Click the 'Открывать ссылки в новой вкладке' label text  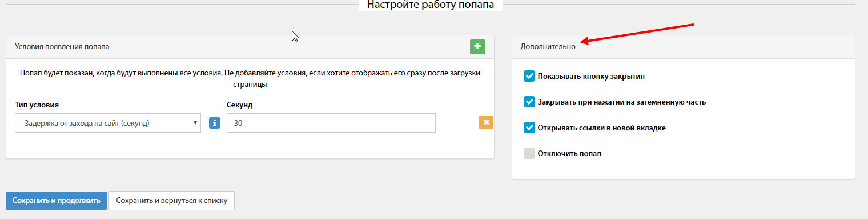(x=602, y=128)
